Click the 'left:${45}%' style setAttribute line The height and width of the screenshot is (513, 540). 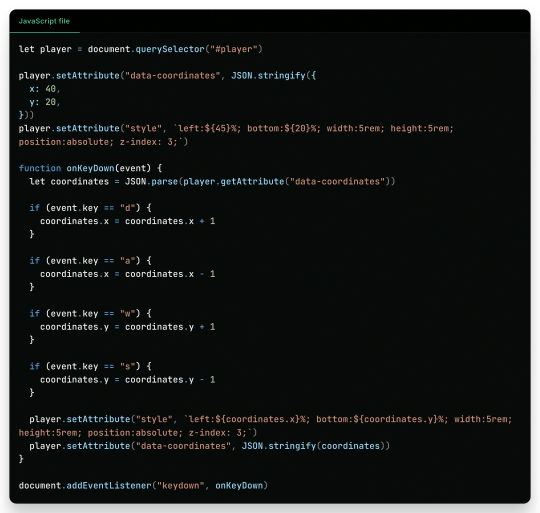pyautogui.click(x=236, y=128)
